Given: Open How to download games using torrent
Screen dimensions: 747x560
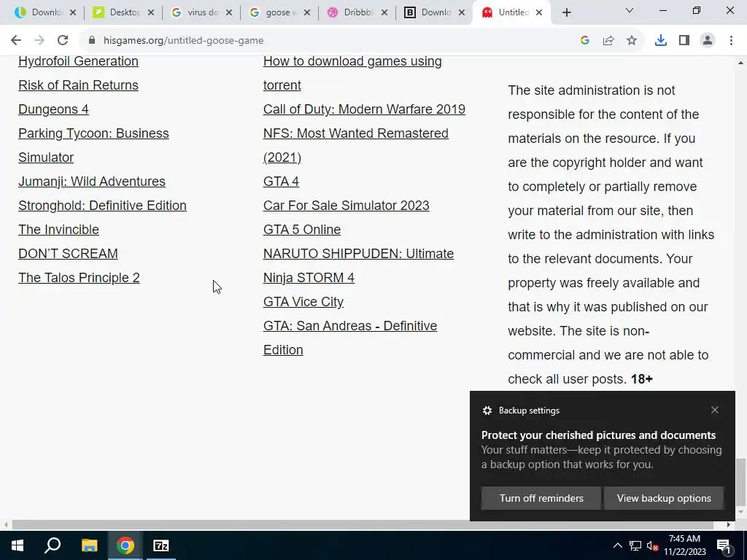Looking at the screenshot, I should point(352,74).
